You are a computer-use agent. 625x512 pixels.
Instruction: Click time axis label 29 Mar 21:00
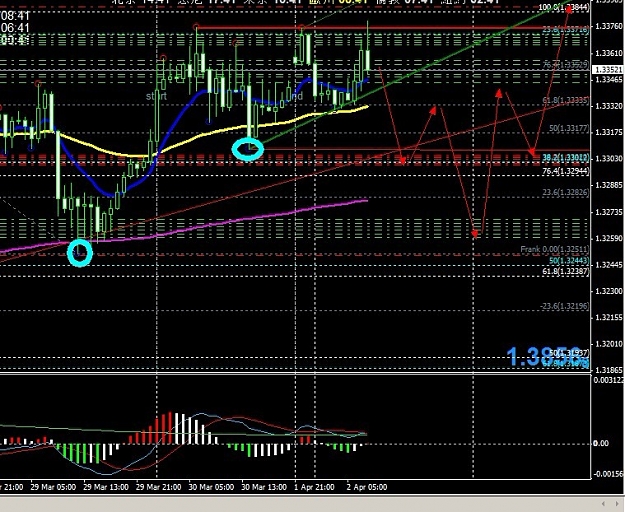click(x=158, y=487)
